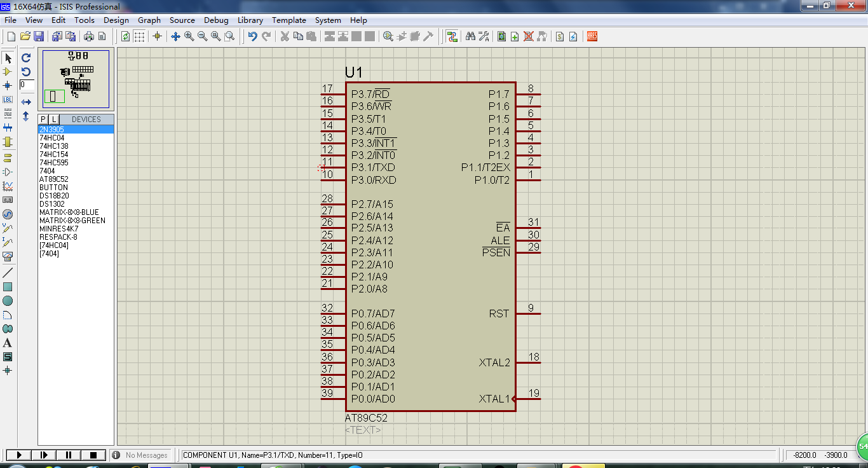Screen dimensions: 868x468
Task: Open a design with the folder icon
Action: (25, 36)
